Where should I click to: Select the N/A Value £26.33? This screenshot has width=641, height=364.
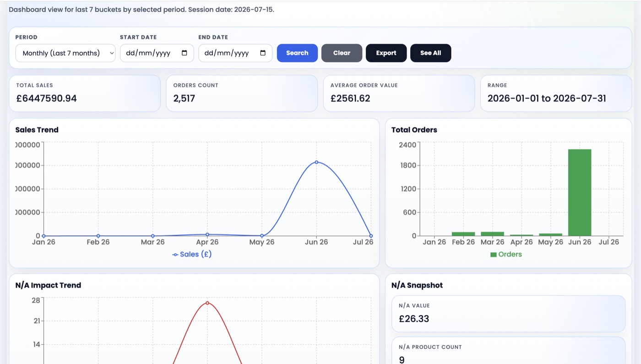coord(414,319)
